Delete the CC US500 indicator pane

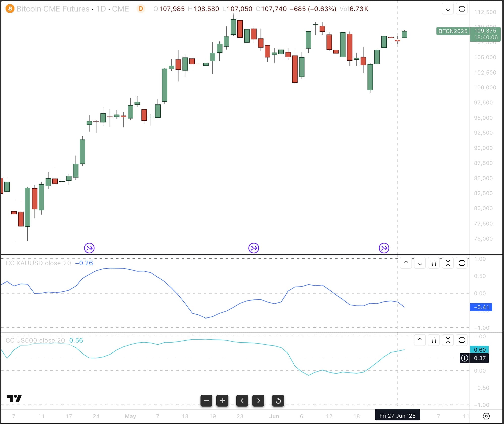coord(434,340)
